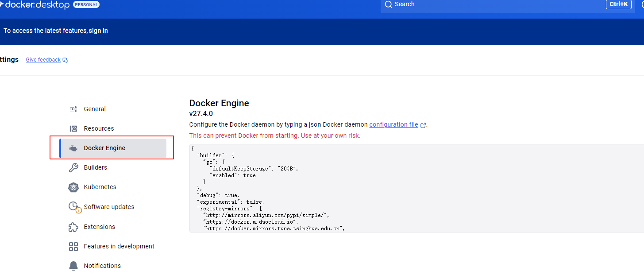644x275 pixels.
Task: Focus the Search field in the header
Action: [x=508, y=5]
